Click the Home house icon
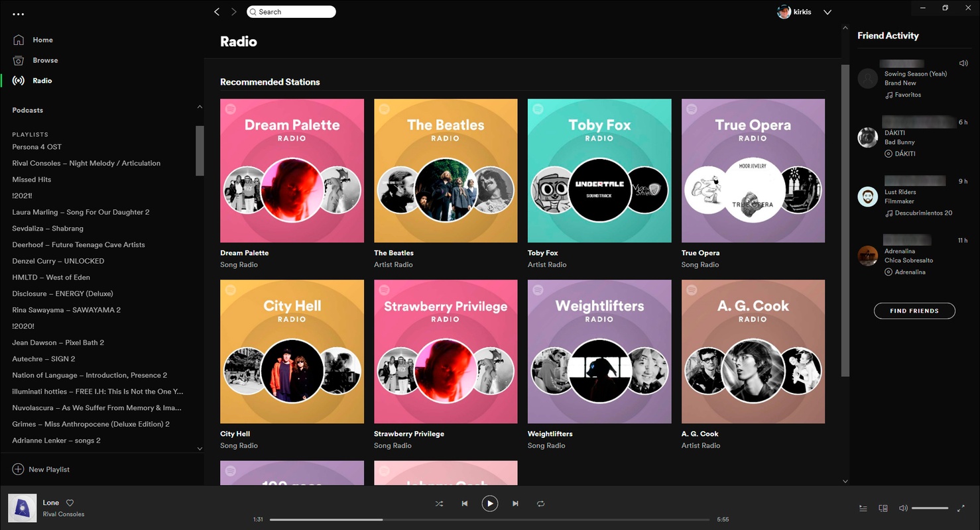 point(19,40)
